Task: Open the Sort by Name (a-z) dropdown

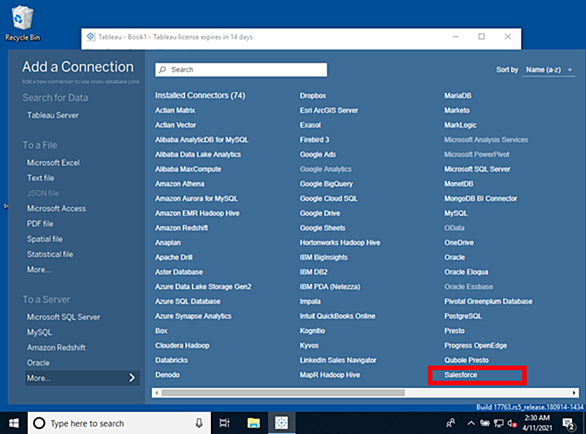Action: coord(548,70)
